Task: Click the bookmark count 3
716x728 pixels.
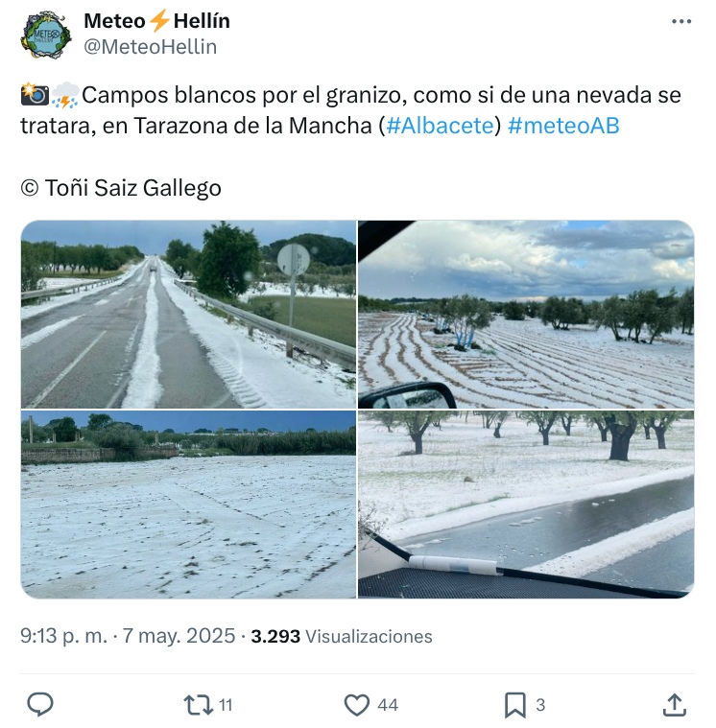Action: pos(540,705)
